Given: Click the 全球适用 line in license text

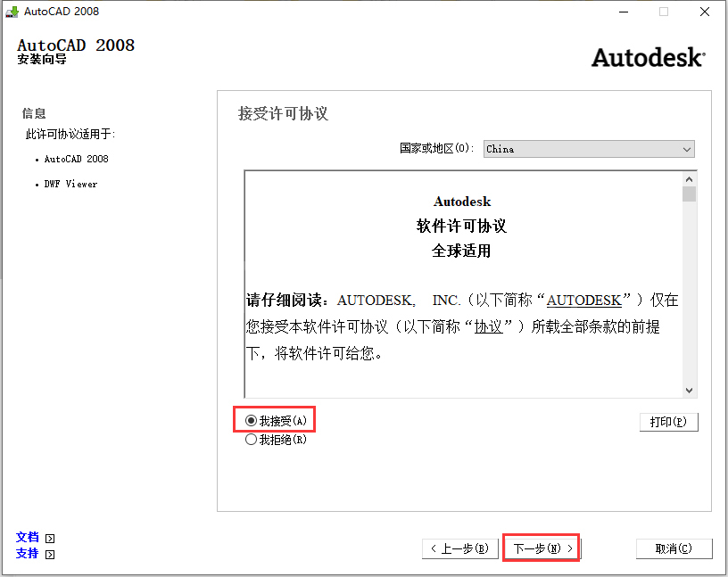Looking at the screenshot, I should tap(461, 251).
